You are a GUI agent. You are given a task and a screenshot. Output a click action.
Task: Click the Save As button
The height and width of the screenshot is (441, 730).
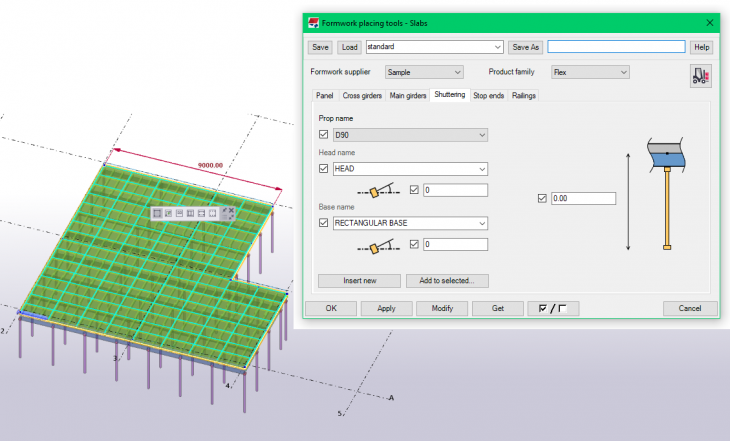526,47
